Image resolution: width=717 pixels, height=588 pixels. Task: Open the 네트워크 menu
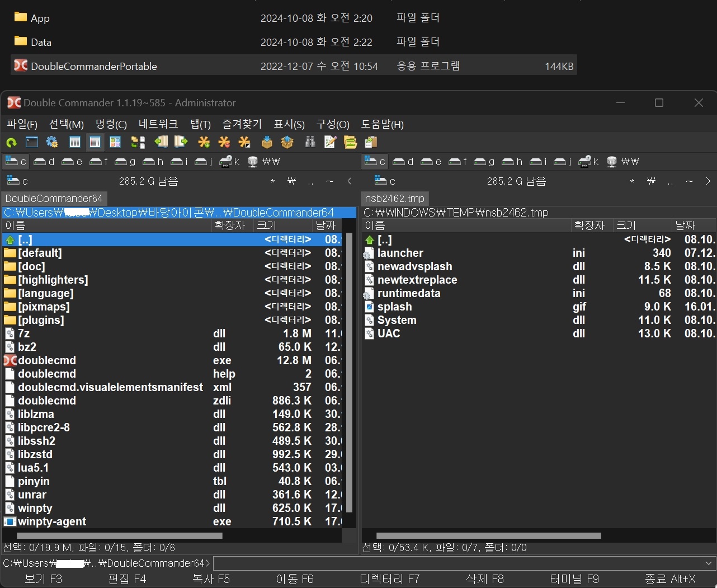(x=158, y=124)
